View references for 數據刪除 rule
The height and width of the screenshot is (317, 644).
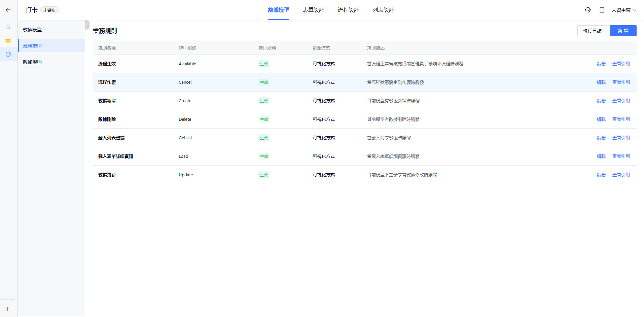point(621,119)
